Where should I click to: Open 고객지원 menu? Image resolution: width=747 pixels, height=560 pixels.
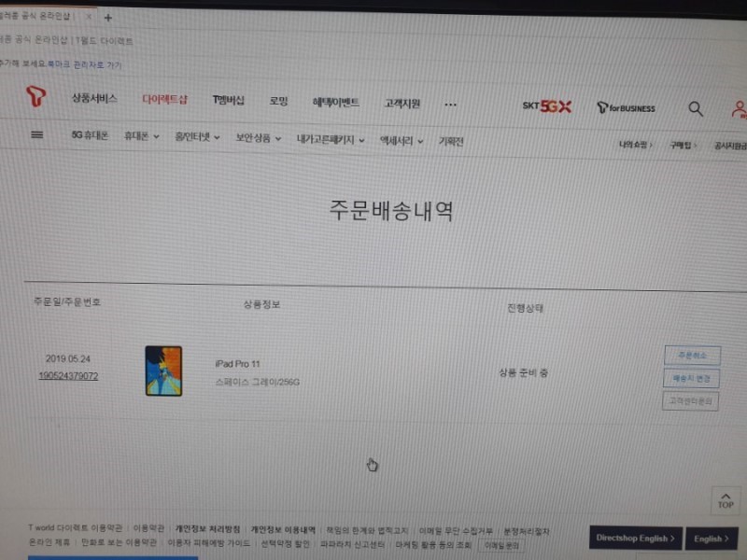(x=402, y=104)
